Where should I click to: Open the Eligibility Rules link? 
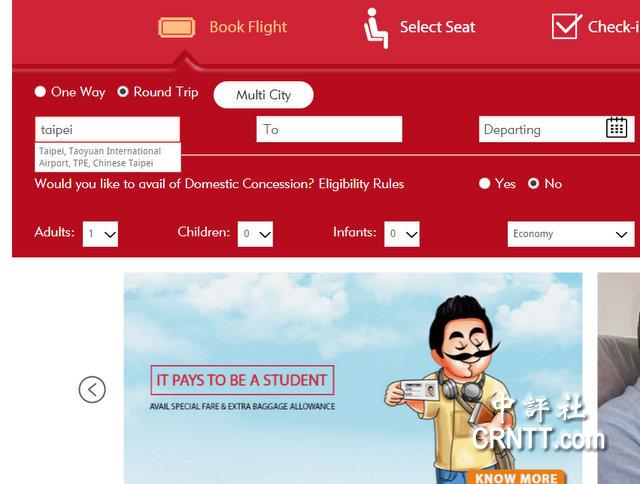361,184
